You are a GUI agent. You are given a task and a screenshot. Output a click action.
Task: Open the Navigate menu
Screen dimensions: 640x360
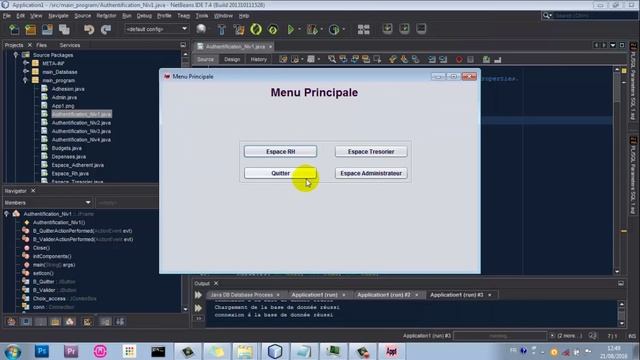coord(58,16)
